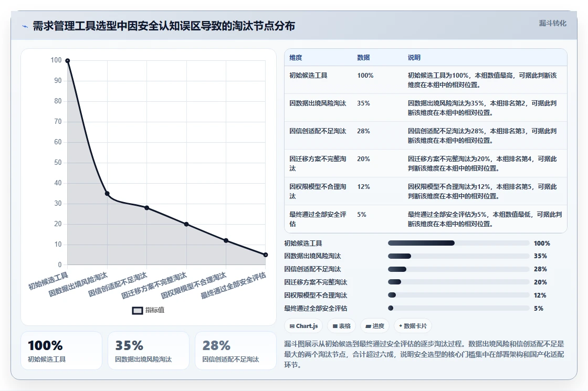
Task: Click the chart data point at 5
Action: [x=266, y=255]
